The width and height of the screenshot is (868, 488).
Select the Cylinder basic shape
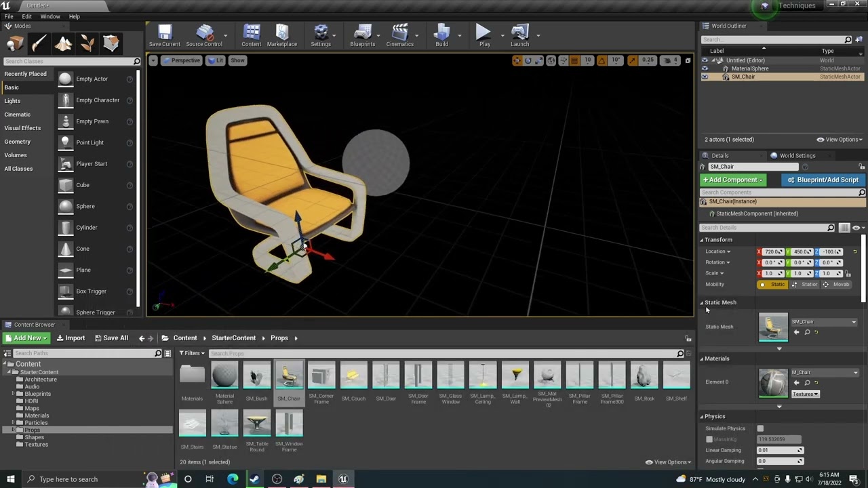(x=96, y=227)
